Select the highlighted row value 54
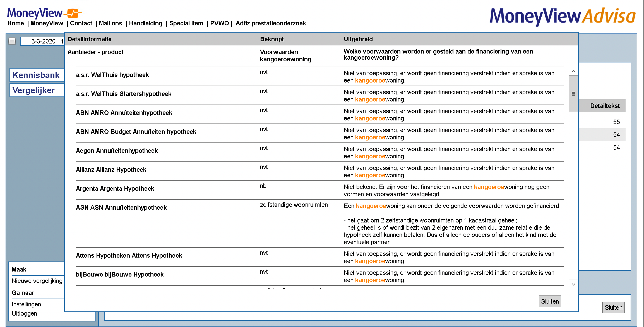Image resolution: width=644 pixels, height=327 pixels. point(616,135)
